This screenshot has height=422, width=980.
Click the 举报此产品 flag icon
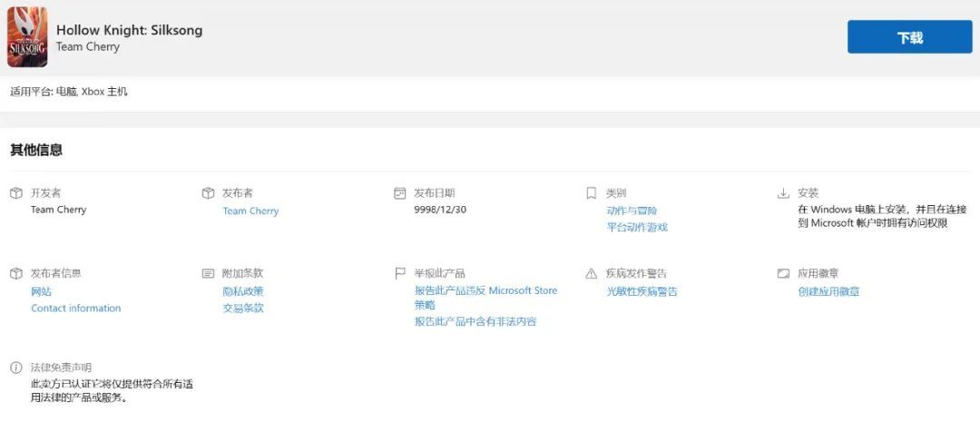coord(400,273)
